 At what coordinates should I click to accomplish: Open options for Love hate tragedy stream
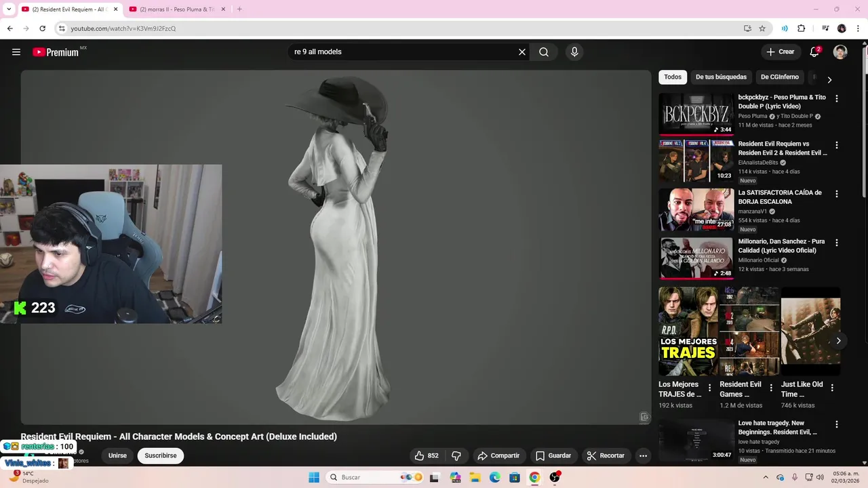click(x=836, y=424)
